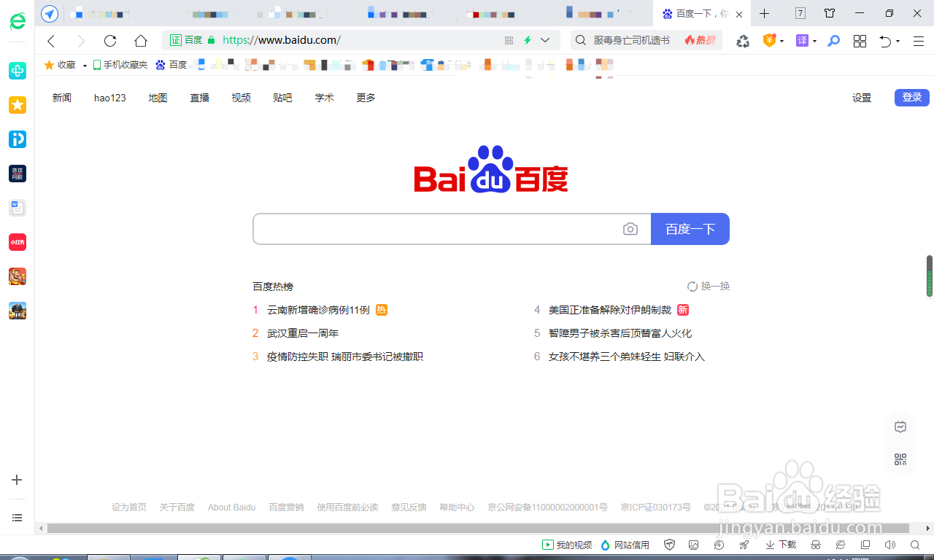The image size is (934, 560).
Task: Reload the page with refresh icon
Action: click(x=110, y=41)
